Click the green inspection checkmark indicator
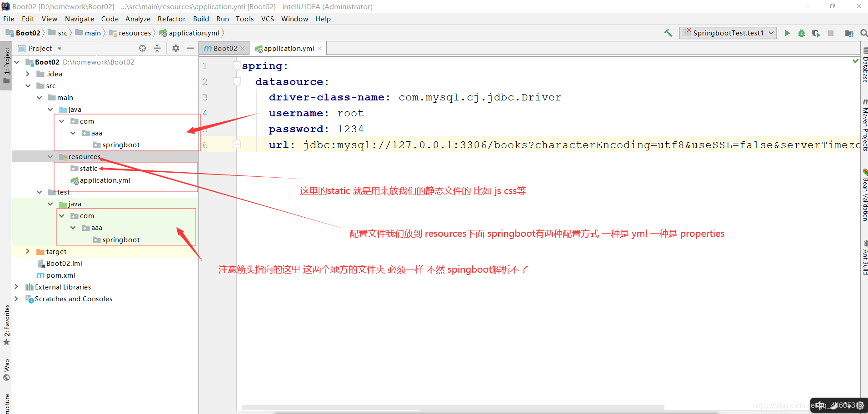Image resolution: width=868 pixels, height=414 pixels. point(855,61)
